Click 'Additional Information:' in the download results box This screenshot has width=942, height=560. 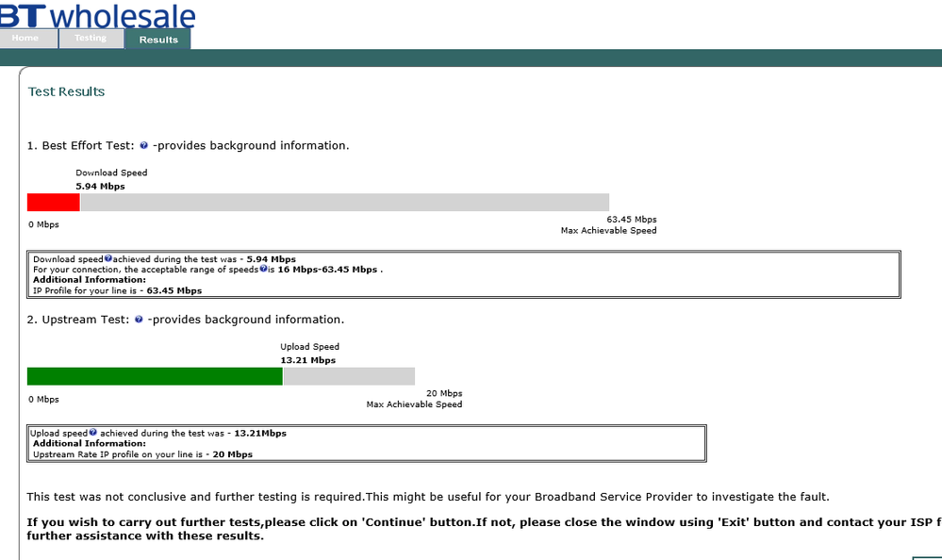[x=90, y=280]
